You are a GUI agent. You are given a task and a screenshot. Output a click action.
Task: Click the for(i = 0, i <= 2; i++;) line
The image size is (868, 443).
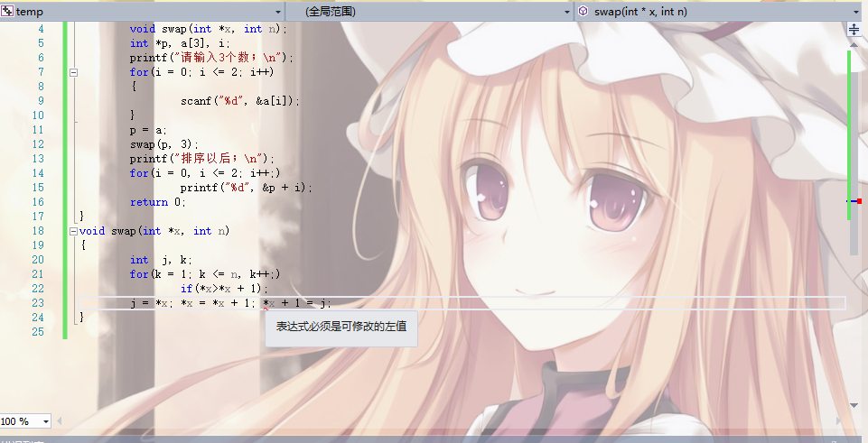point(205,173)
